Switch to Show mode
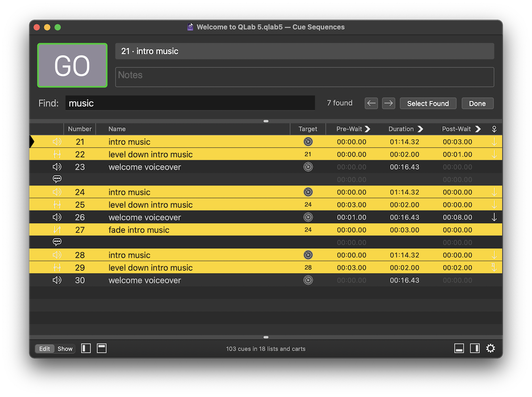This screenshot has width=532, height=397. (x=65, y=349)
